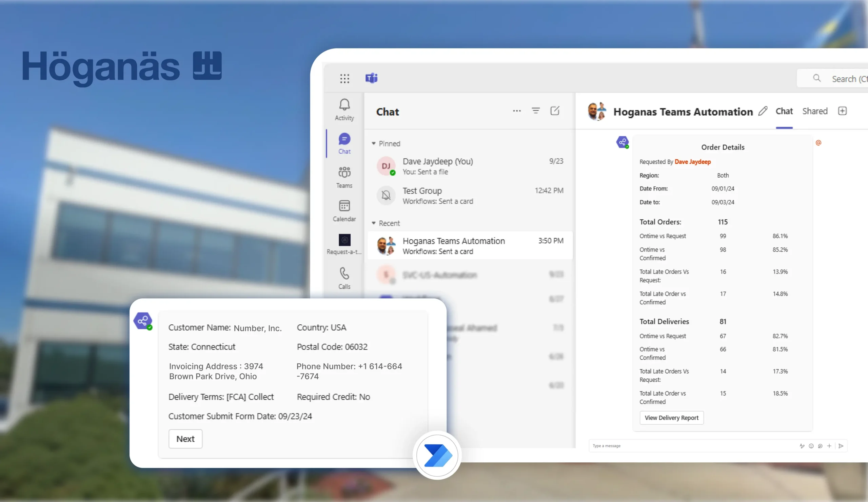Screen dimensions: 868x502
Task: Open the Dave Jaydeep mention link
Action: click(692, 162)
